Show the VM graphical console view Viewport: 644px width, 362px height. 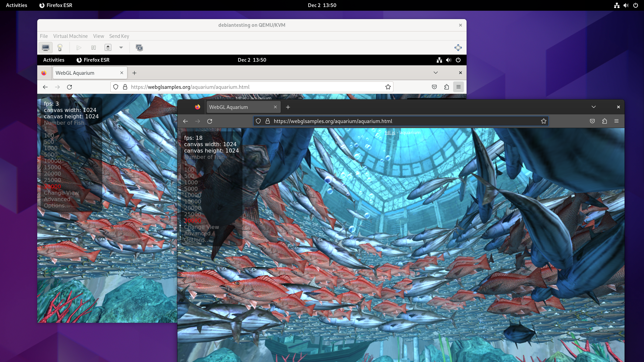pos(46,48)
